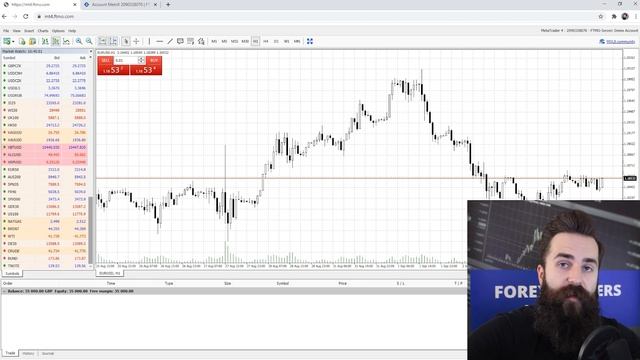Set the chart timeframe to H4
The image size is (640, 360).
tap(266, 41)
